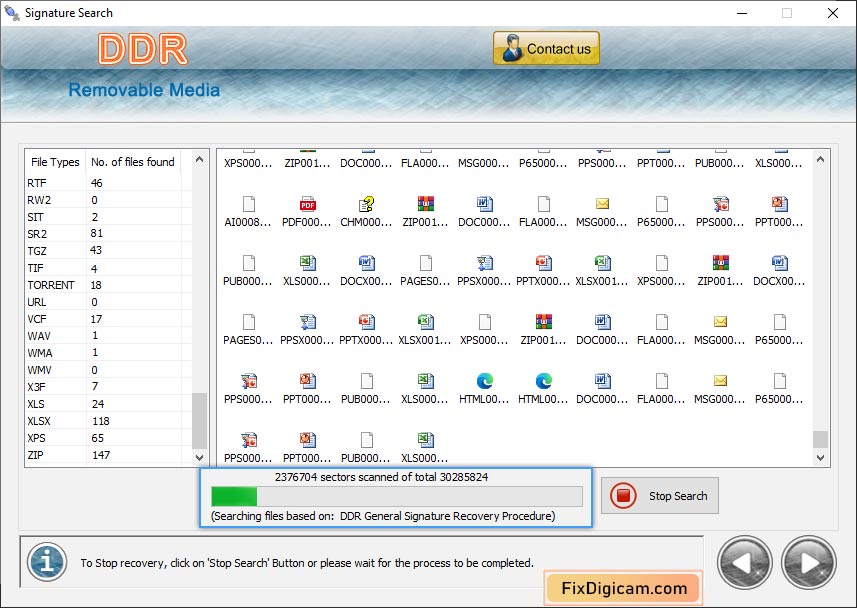Select PPT000 presentation in the AI0008 row
This screenshot has width=857, height=608.
pyautogui.click(x=779, y=204)
